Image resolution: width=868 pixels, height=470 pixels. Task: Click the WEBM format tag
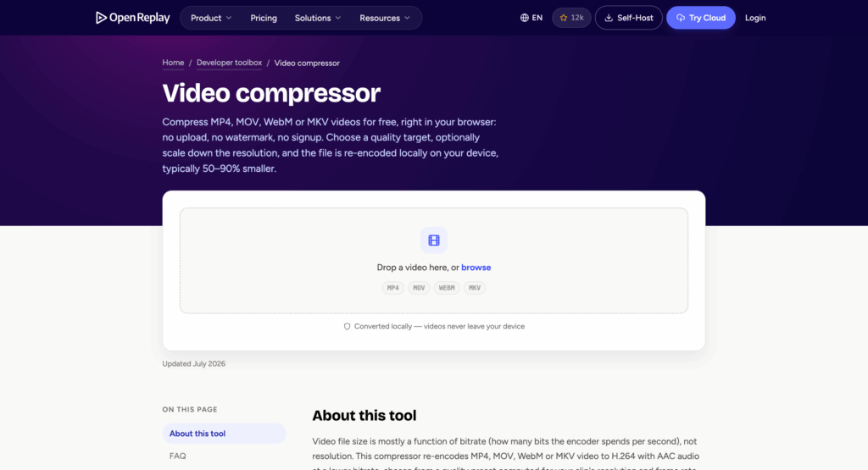[x=447, y=288]
